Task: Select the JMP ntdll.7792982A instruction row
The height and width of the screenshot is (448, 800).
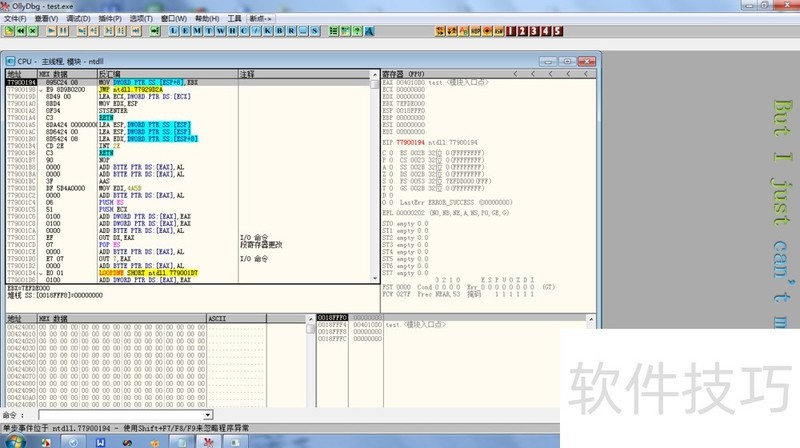Action: pos(189,89)
